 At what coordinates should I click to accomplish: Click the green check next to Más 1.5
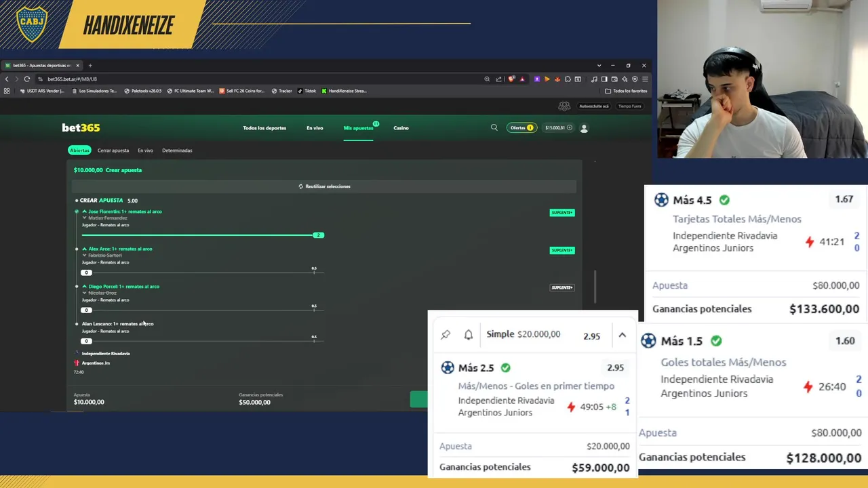[x=716, y=341]
